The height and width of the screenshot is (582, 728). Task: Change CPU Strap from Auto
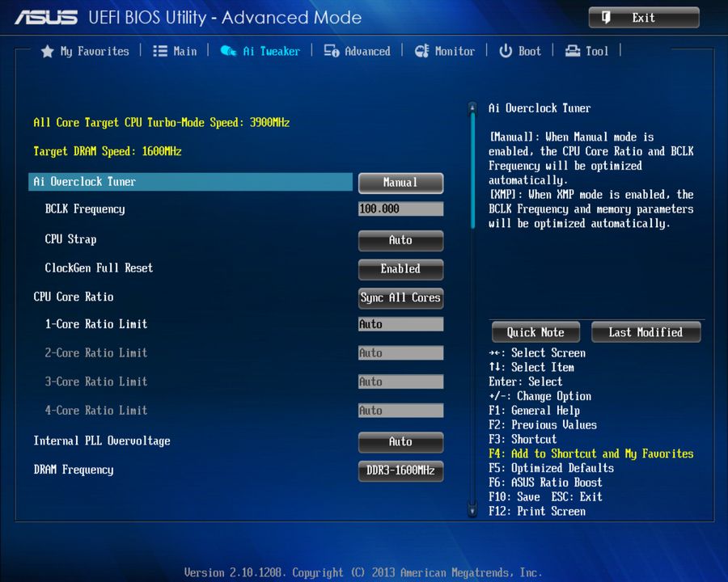[x=400, y=240]
